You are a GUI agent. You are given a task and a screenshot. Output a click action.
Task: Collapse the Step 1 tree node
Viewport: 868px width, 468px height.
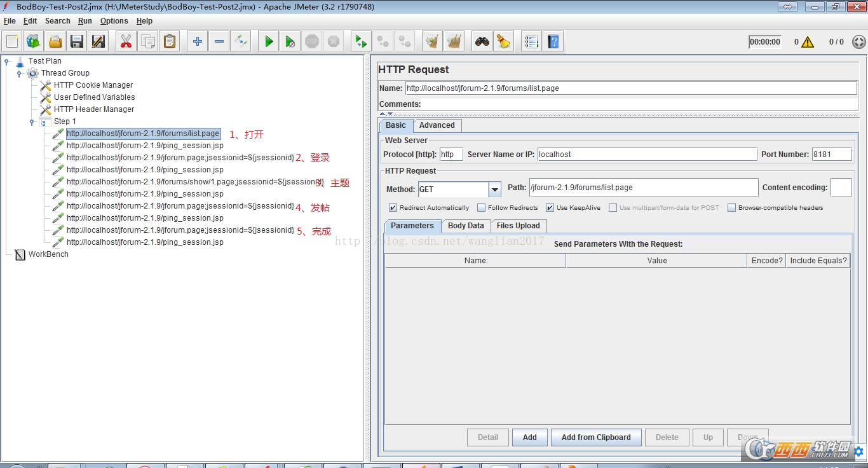click(x=32, y=122)
